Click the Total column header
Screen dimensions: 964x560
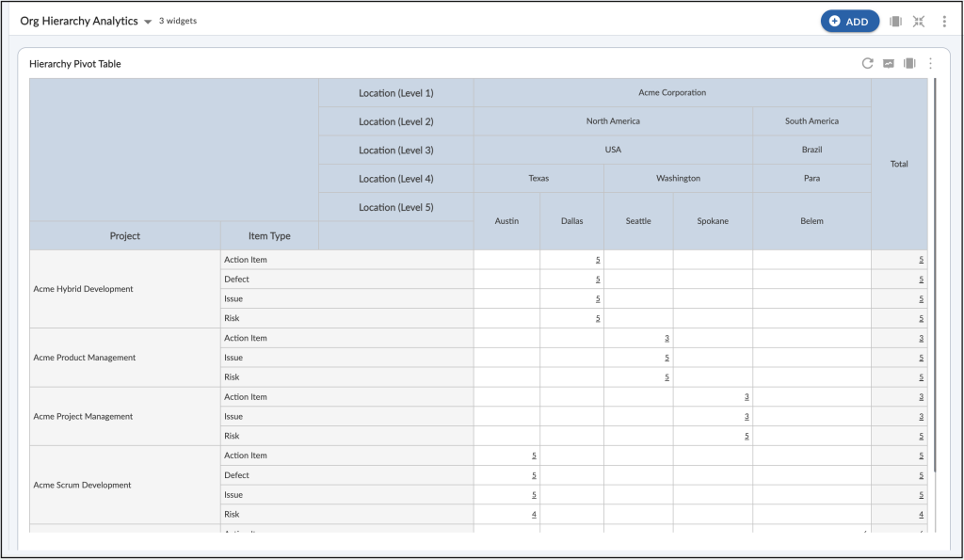(x=899, y=164)
